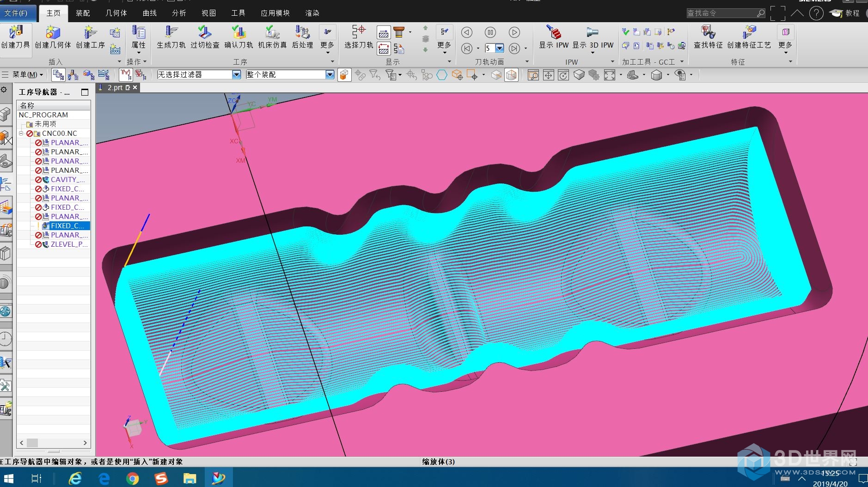
Task: Open the 教程 tutorials link
Action: [845, 13]
